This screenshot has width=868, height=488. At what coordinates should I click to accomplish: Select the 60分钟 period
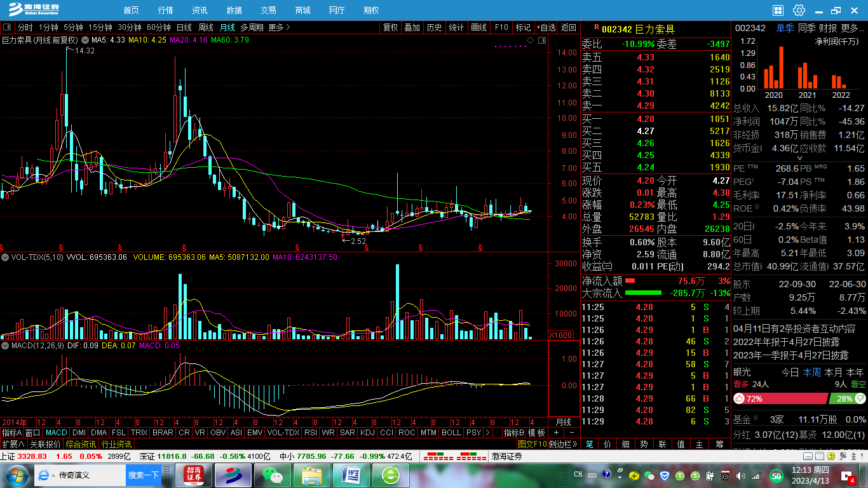(159, 27)
